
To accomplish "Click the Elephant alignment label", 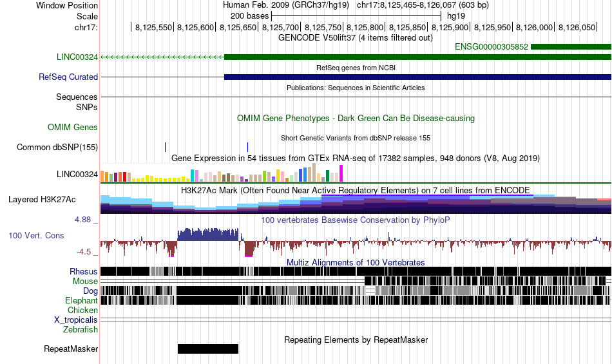I will [x=81, y=300].
